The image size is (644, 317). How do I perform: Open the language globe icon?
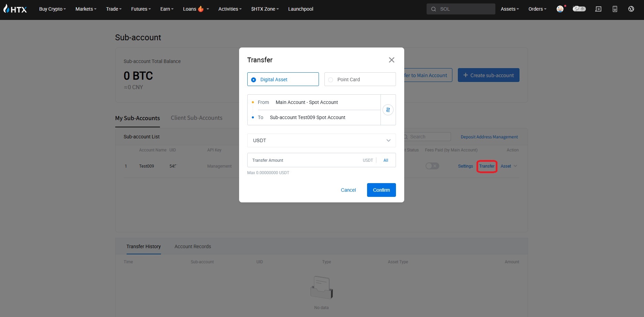[631, 9]
